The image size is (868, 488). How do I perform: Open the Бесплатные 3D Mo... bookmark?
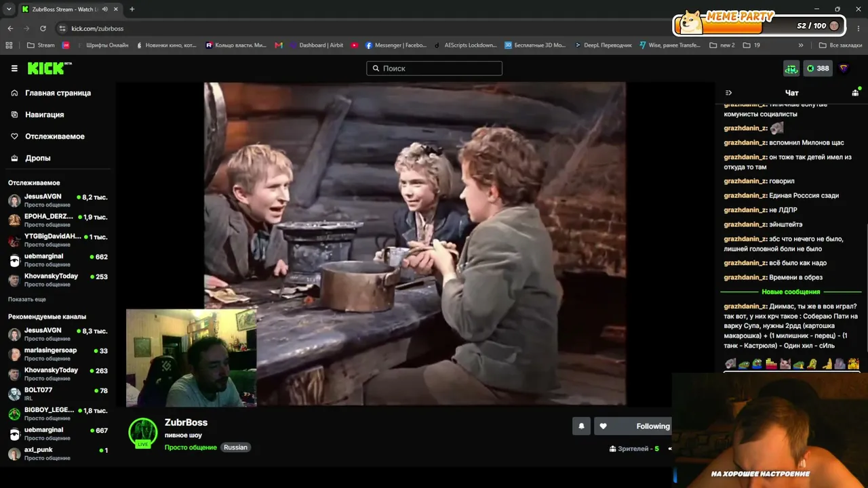[535, 45]
